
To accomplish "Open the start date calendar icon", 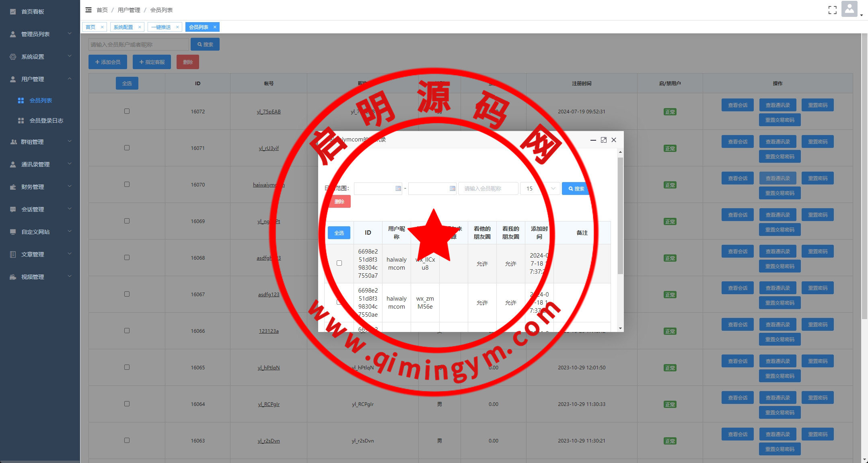I will [x=398, y=188].
